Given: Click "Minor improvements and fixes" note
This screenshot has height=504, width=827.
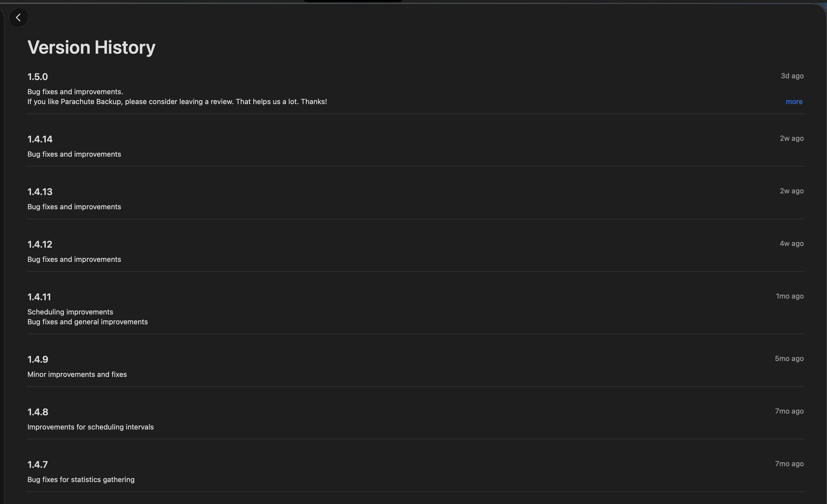Looking at the screenshot, I should pyautogui.click(x=77, y=374).
